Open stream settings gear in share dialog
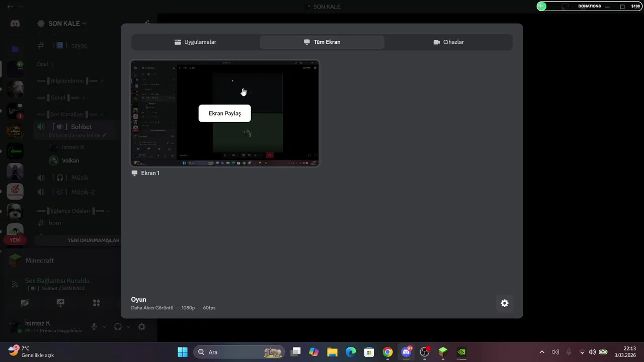Image resolution: width=644 pixels, height=362 pixels. pos(504,303)
